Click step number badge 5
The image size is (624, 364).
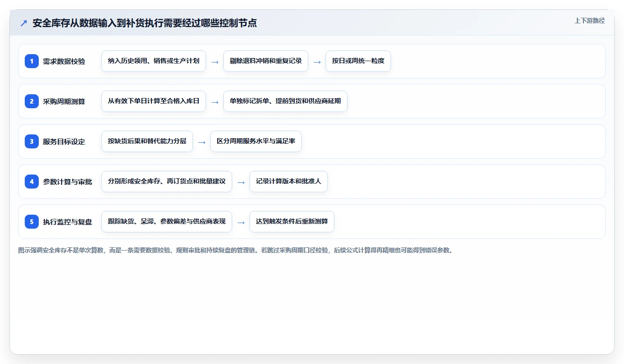32,222
